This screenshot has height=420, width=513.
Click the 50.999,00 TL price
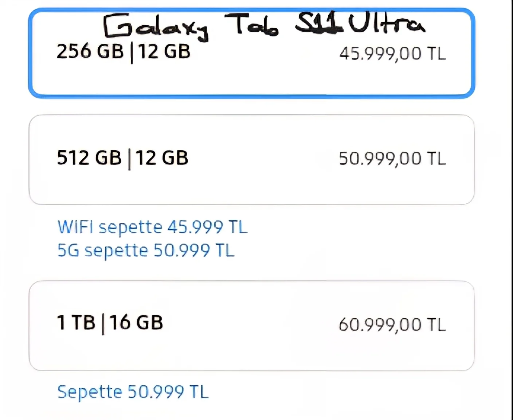point(392,159)
